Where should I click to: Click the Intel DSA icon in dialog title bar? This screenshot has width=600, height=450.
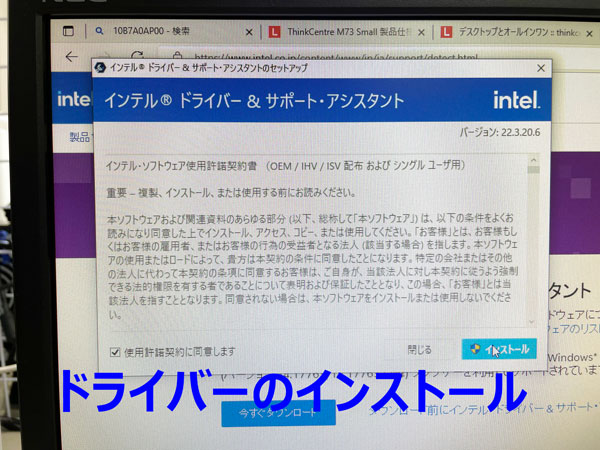(100, 68)
